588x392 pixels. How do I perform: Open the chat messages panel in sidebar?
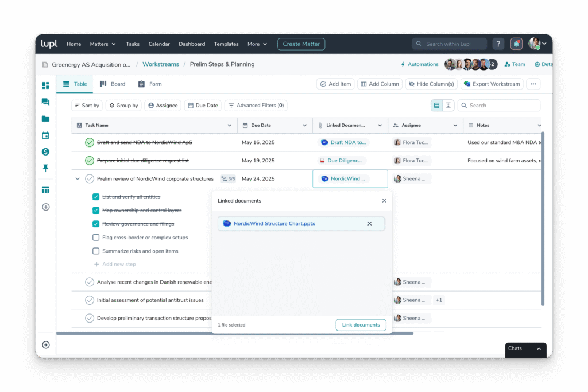click(x=46, y=102)
